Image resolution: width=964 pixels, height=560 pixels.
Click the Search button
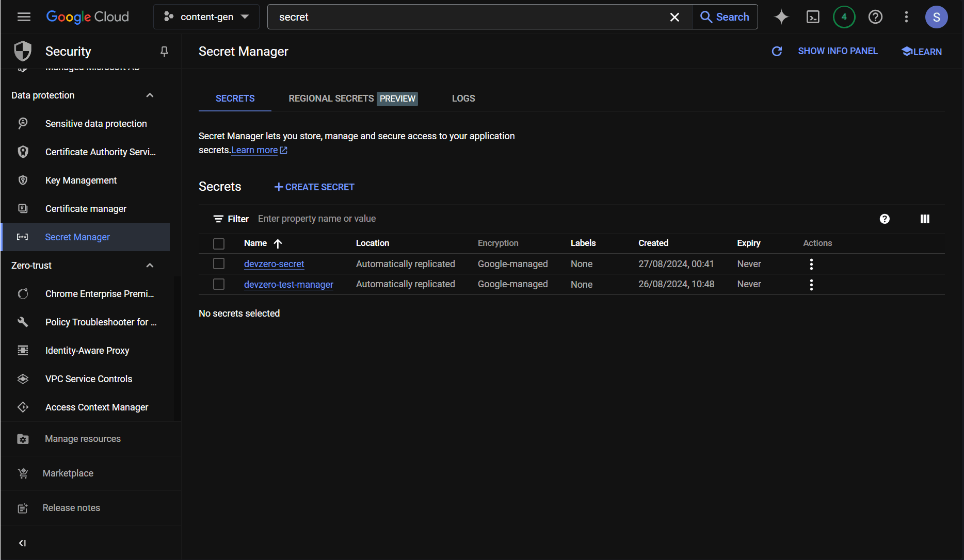(x=725, y=17)
